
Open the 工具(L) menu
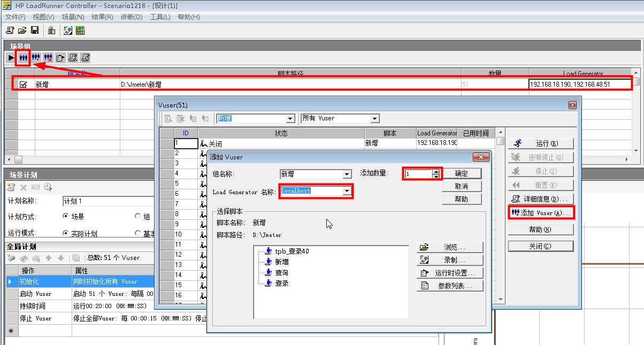click(x=160, y=17)
